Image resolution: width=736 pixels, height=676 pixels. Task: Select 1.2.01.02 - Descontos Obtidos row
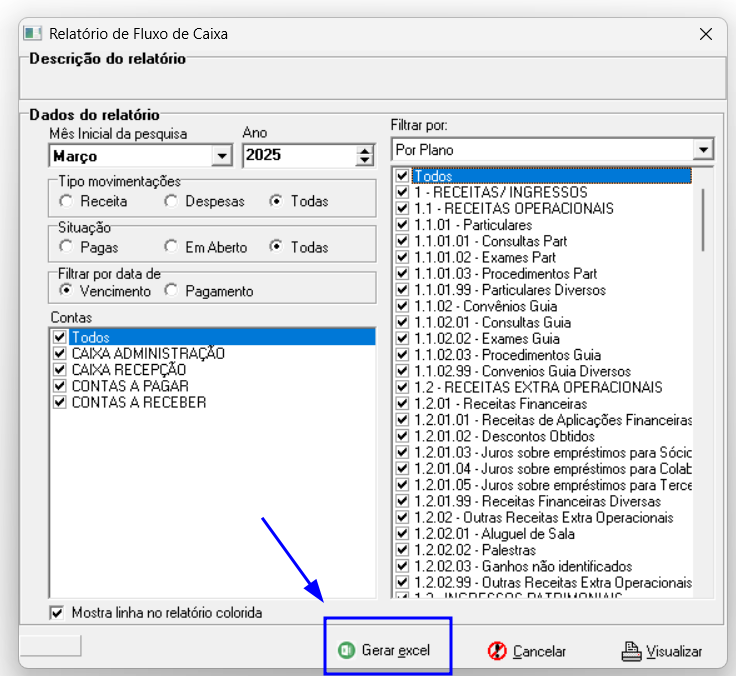coord(544,436)
